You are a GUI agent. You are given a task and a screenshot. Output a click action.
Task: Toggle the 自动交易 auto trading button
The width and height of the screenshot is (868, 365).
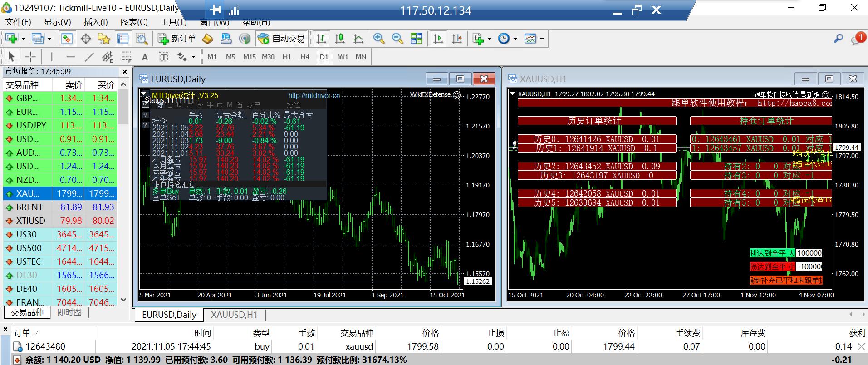(x=282, y=39)
